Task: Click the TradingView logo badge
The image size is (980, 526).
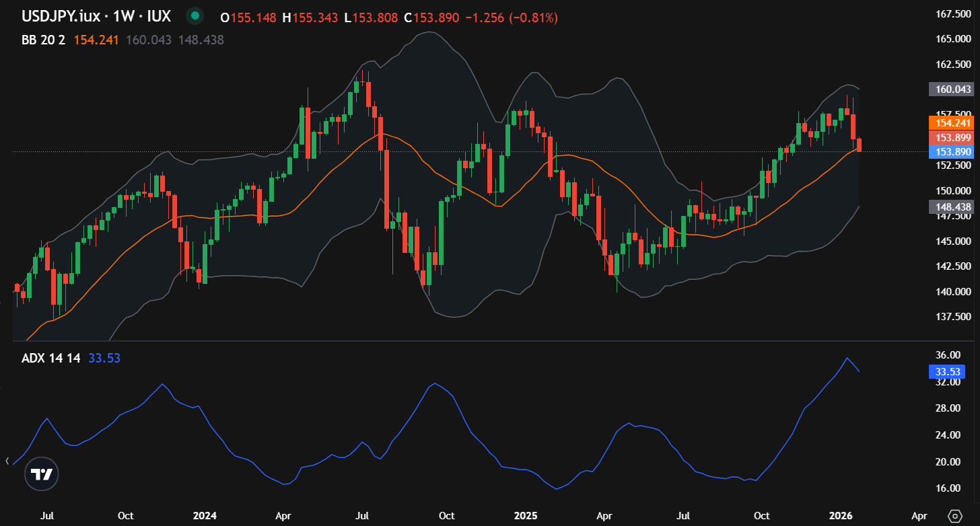Action: 41,474
